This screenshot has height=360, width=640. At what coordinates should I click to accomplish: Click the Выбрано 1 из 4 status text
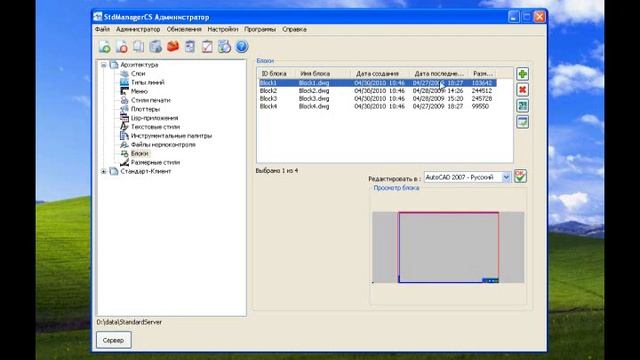277,171
